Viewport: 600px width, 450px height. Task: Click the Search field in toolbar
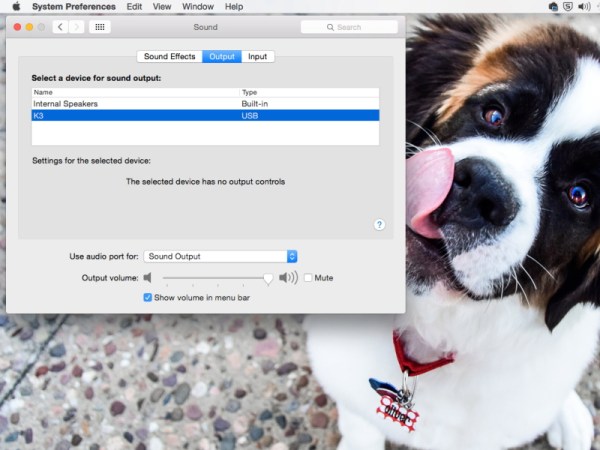pyautogui.click(x=349, y=27)
